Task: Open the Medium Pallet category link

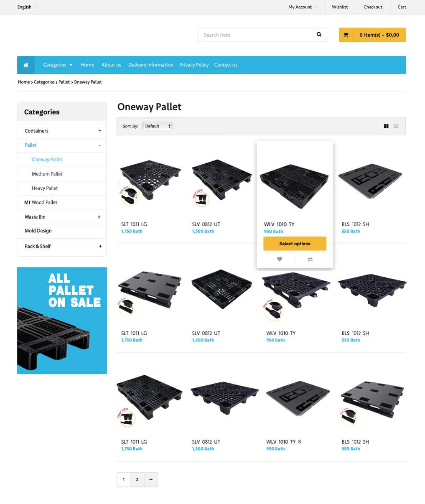Action: (47, 174)
